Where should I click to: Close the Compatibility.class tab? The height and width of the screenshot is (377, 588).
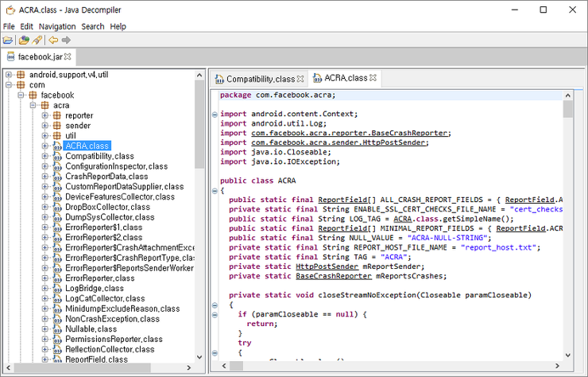pyautogui.click(x=300, y=79)
